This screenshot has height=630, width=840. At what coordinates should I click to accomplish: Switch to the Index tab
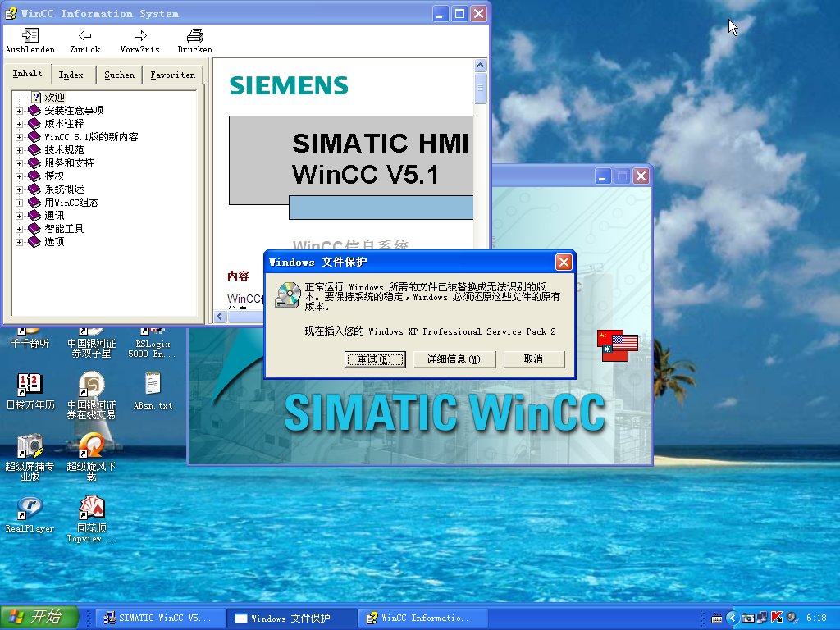pyautogui.click(x=71, y=75)
